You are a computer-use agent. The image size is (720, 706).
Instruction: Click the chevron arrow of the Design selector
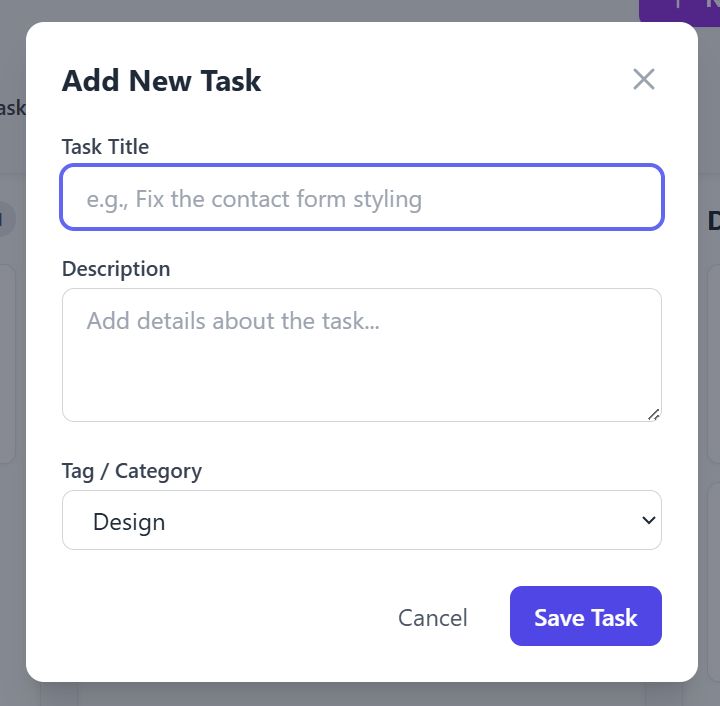point(649,520)
